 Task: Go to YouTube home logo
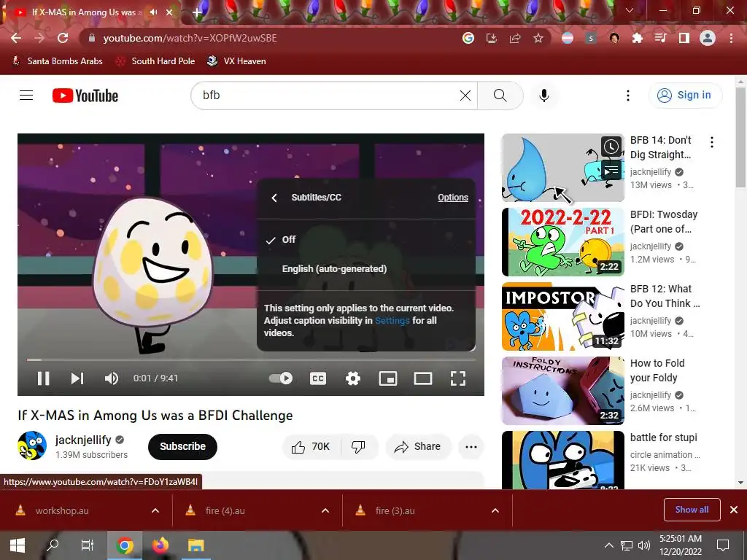point(85,96)
